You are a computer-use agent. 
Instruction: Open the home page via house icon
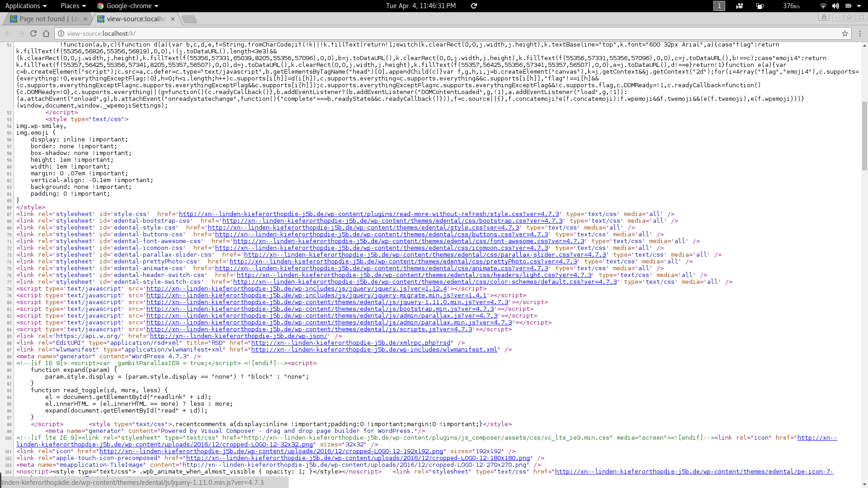coord(46,33)
